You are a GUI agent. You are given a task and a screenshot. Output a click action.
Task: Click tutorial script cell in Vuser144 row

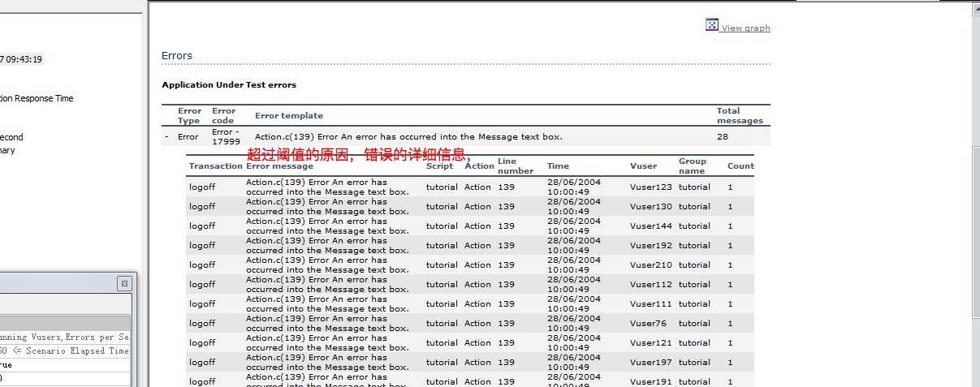pyautogui.click(x=442, y=226)
